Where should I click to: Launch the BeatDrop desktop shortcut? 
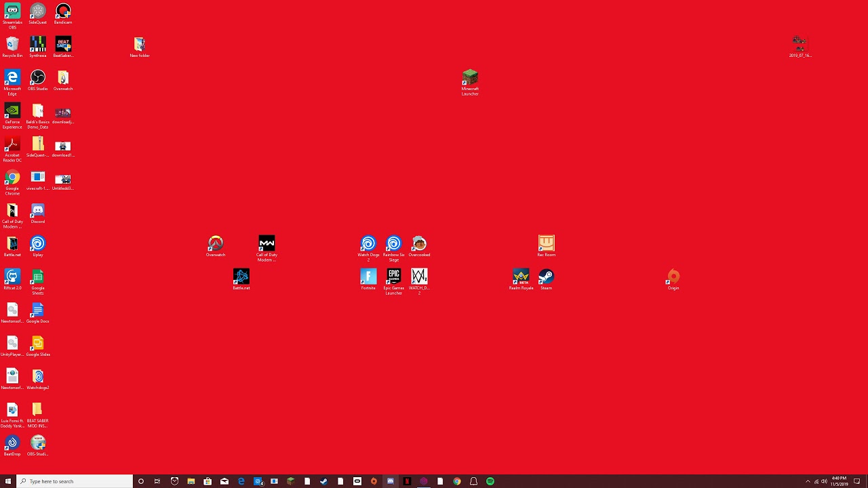[12, 445]
